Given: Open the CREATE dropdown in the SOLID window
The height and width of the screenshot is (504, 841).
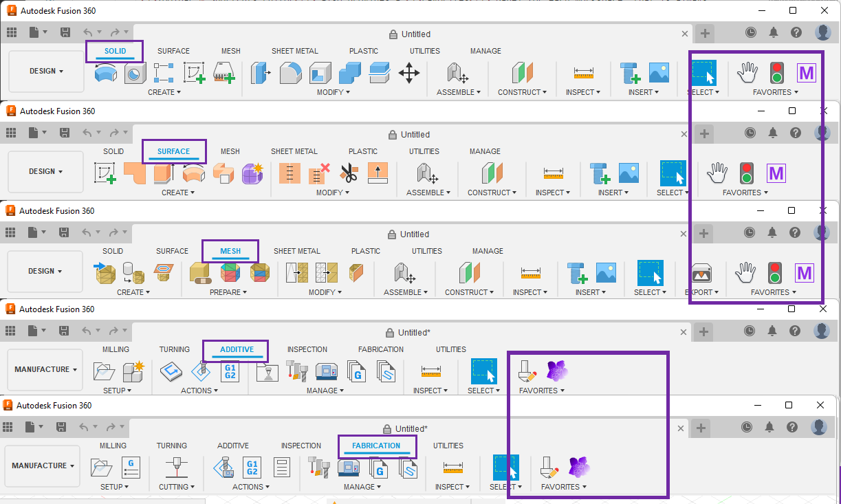Looking at the screenshot, I should click(x=164, y=92).
